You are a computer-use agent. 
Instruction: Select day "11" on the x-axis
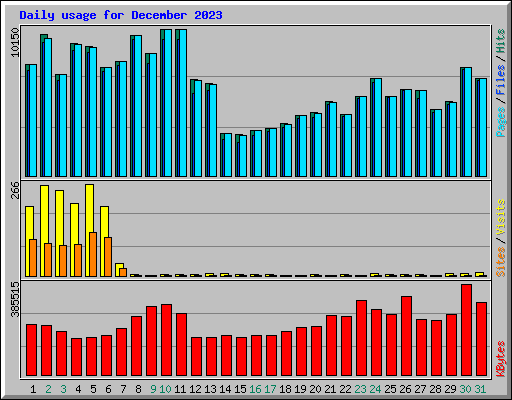[180, 389]
